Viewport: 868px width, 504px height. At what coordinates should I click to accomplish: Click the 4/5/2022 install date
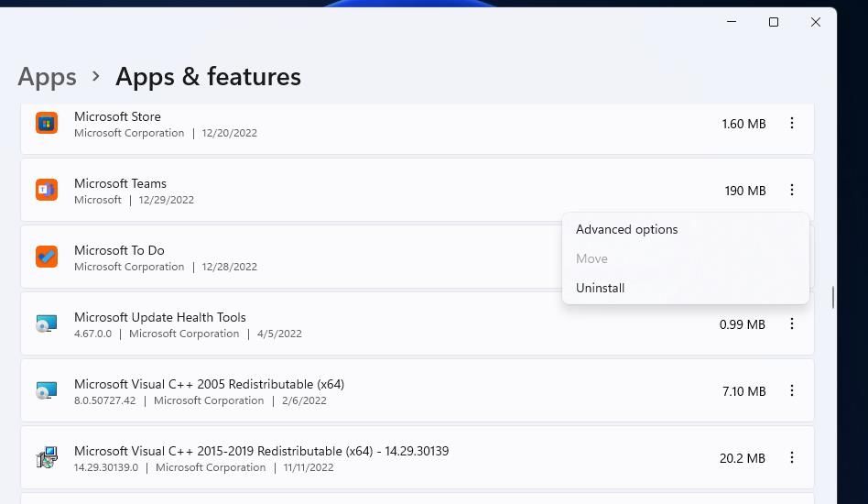[x=279, y=334]
